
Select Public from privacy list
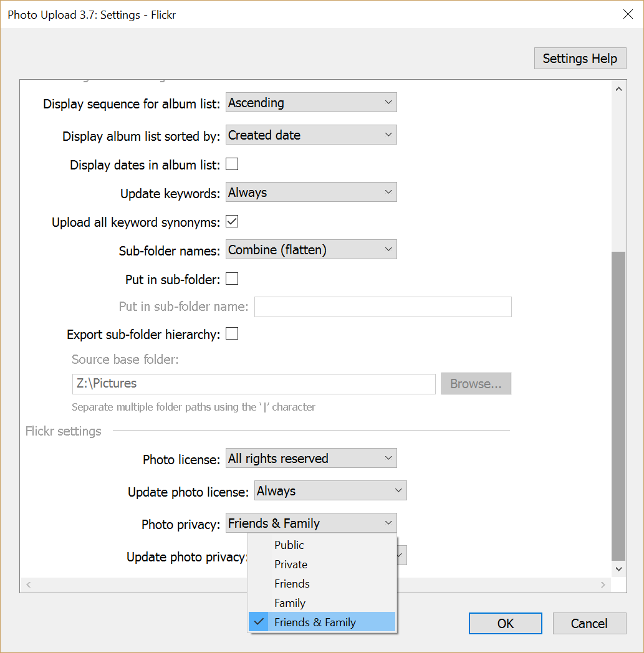point(289,545)
